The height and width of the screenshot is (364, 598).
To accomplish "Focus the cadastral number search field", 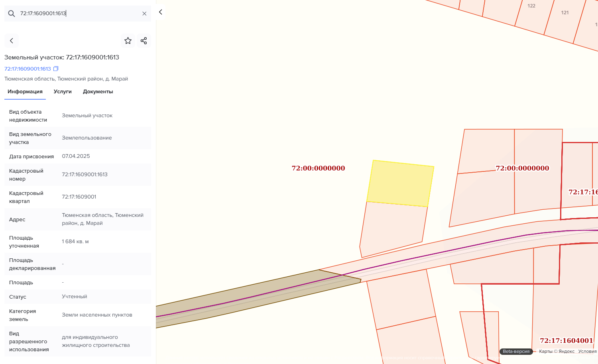I will (x=80, y=14).
